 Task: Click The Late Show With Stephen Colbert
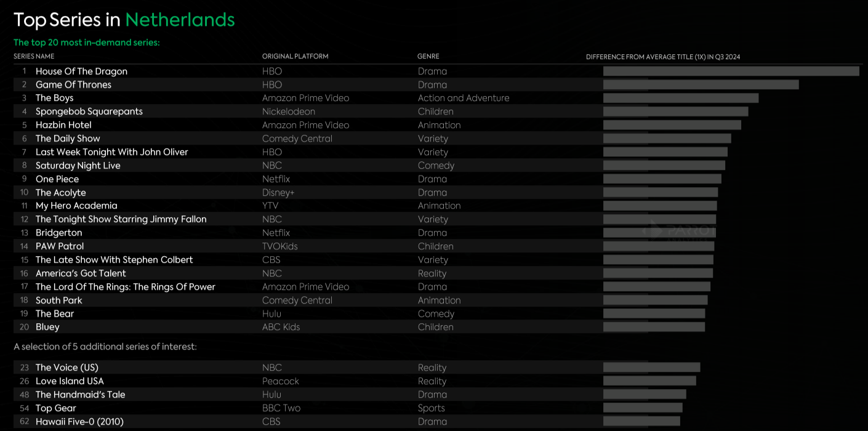pos(115,260)
